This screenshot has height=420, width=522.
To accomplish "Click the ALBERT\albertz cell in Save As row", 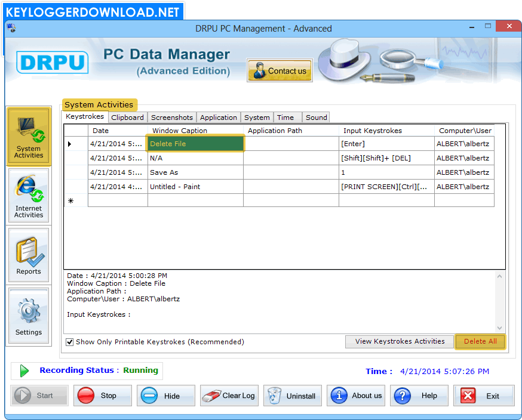I will coord(465,172).
